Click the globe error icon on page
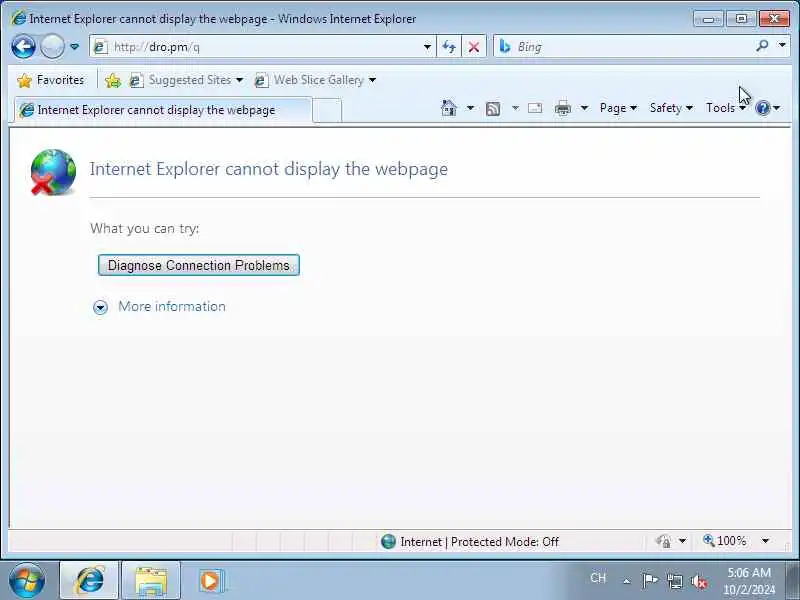This screenshot has height=600, width=800. click(x=53, y=172)
